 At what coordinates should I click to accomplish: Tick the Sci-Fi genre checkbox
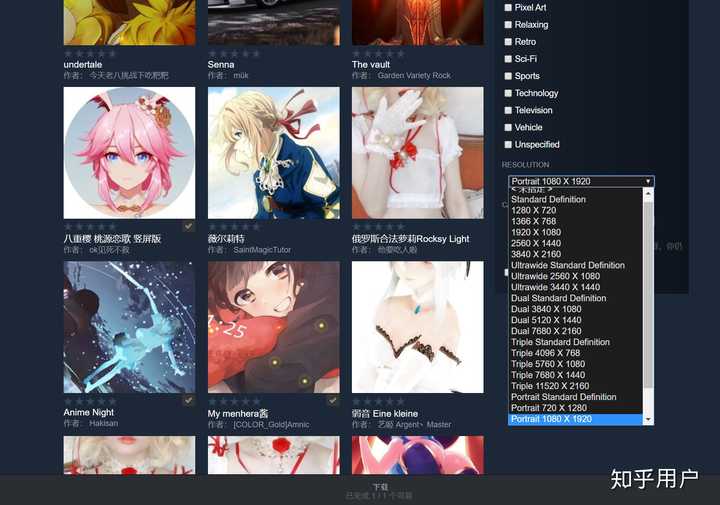[x=508, y=59]
